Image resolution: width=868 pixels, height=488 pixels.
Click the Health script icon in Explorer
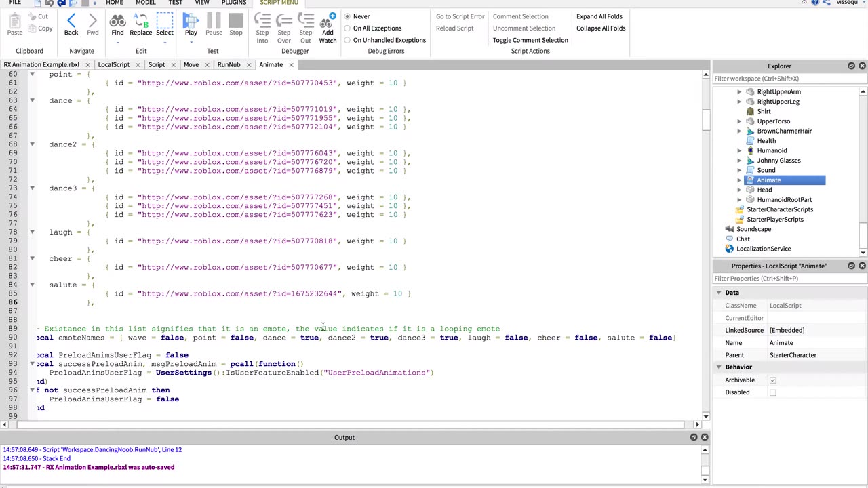[x=750, y=141]
